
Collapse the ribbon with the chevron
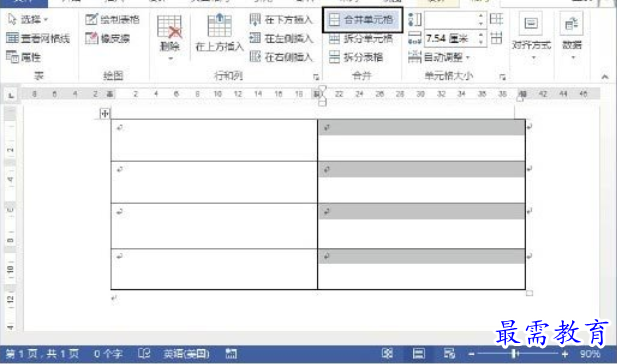(x=604, y=77)
